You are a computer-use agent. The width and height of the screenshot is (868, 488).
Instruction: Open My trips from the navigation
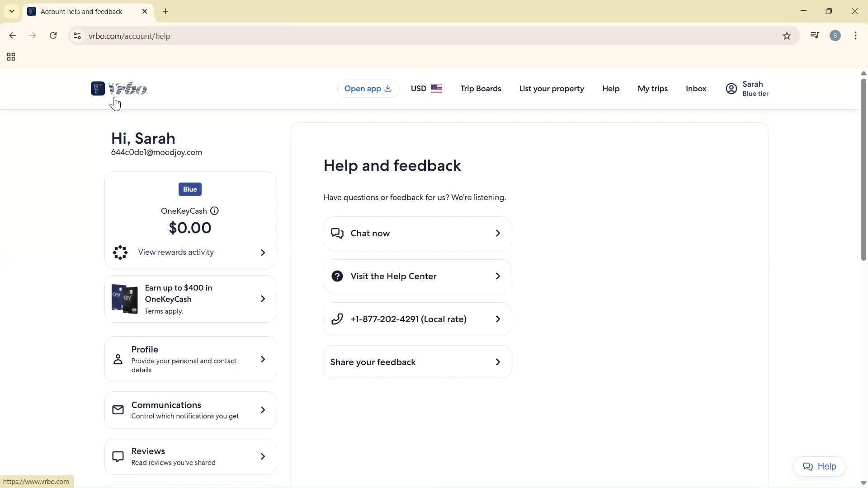click(652, 89)
